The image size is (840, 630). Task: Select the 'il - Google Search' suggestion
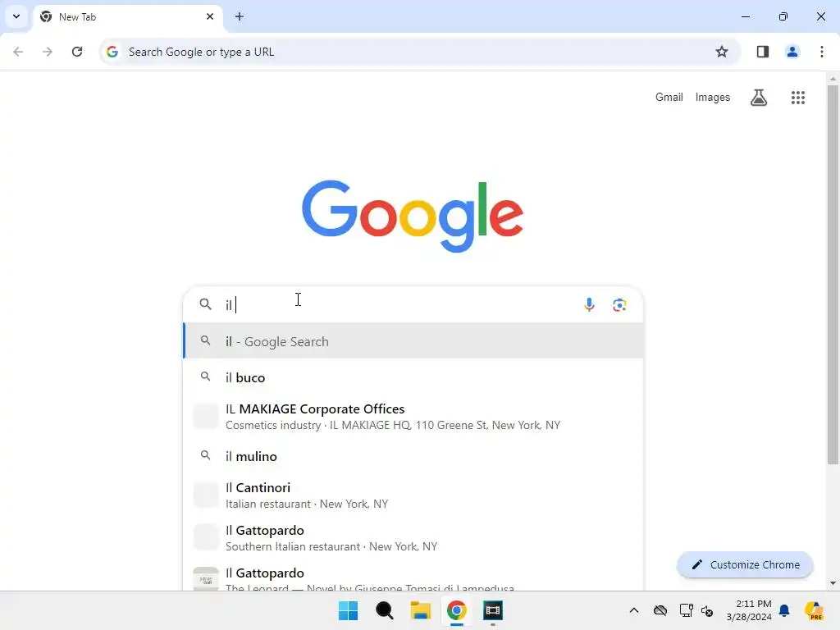[x=413, y=341]
